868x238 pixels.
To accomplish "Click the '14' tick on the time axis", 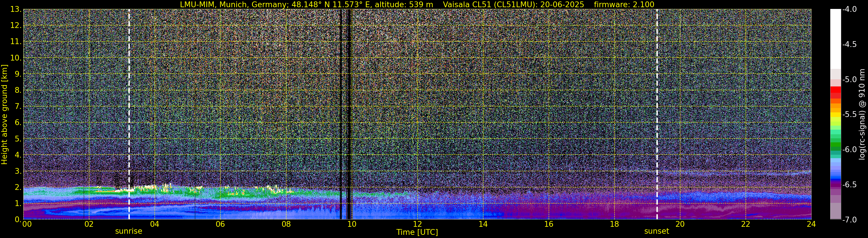I will point(483,224).
